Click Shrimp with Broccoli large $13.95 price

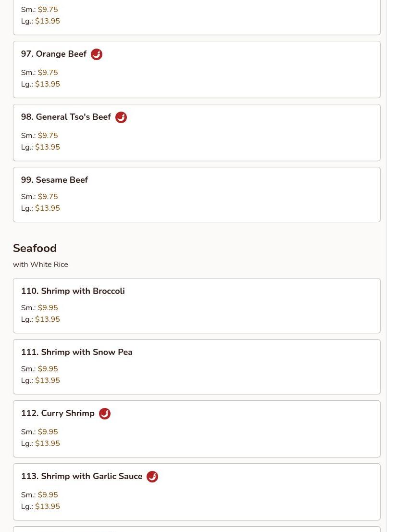coord(47,319)
